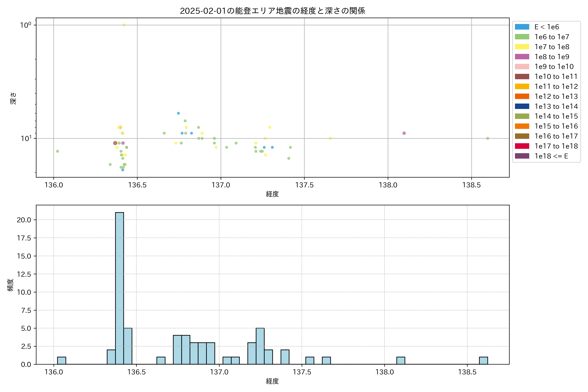
Task: Click the brown scatter point near longitude 136.37
Action: coord(115,143)
